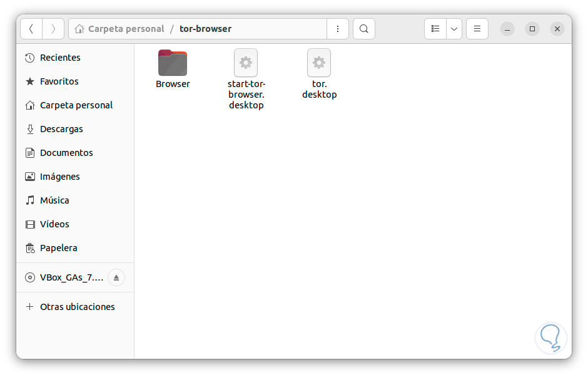Eject the VBox_GAs disc
This screenshot has width=588, height=377.
[x=116, y=277]
